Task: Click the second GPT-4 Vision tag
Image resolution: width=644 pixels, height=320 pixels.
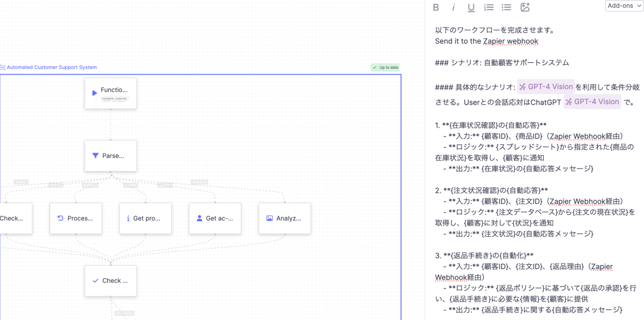Action: [x=592, y=101]
